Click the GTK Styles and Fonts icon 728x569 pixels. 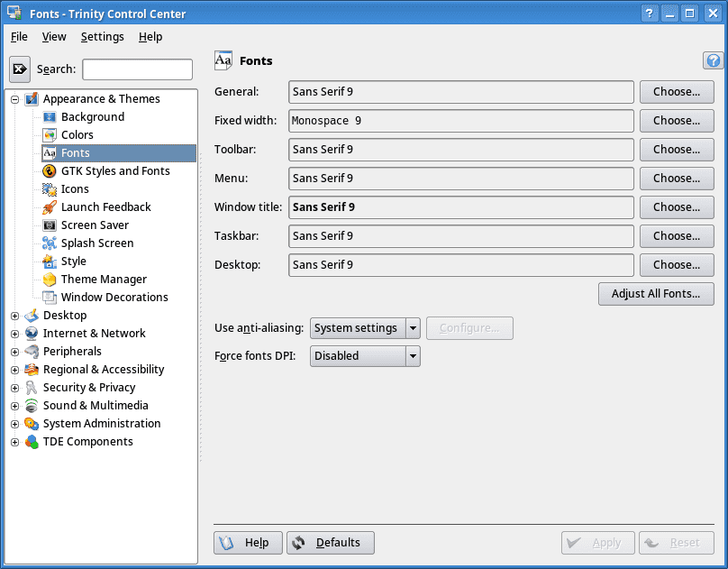49,170
